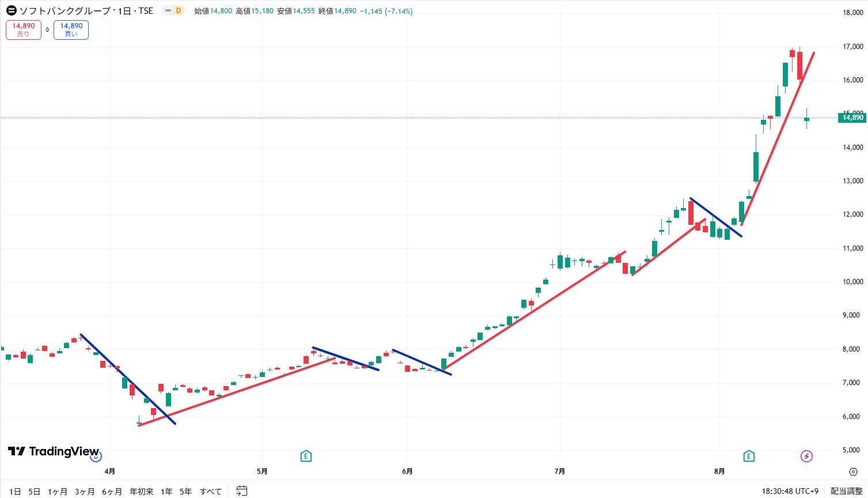
Task: Select the 1日 time range
Action: click(15, 492)
